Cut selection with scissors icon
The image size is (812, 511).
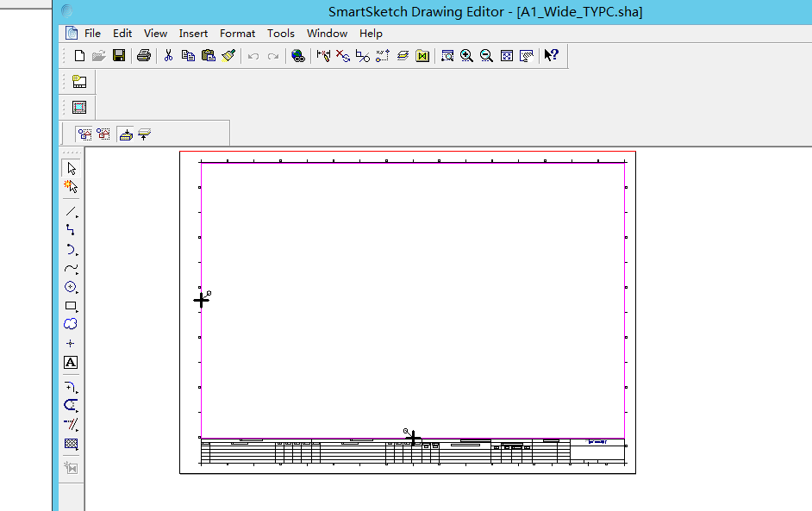click(168, 55)
